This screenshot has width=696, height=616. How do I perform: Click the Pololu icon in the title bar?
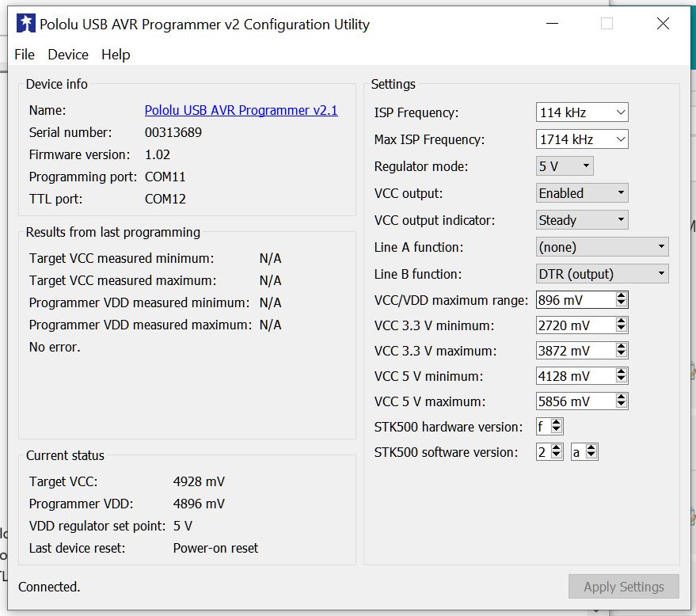28,24
